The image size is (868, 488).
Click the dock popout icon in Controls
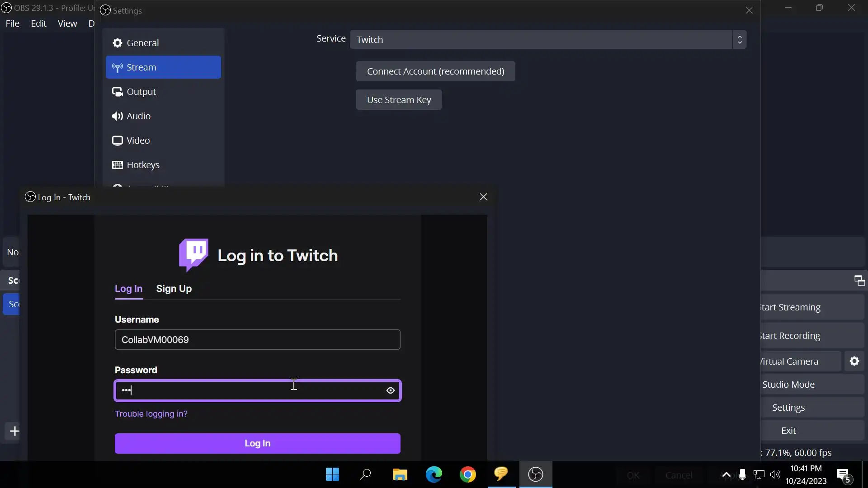tap(859, 281)
